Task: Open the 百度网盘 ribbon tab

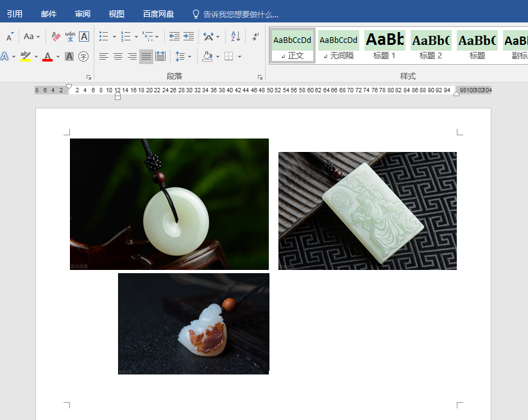Action: (x=158, y=14)
